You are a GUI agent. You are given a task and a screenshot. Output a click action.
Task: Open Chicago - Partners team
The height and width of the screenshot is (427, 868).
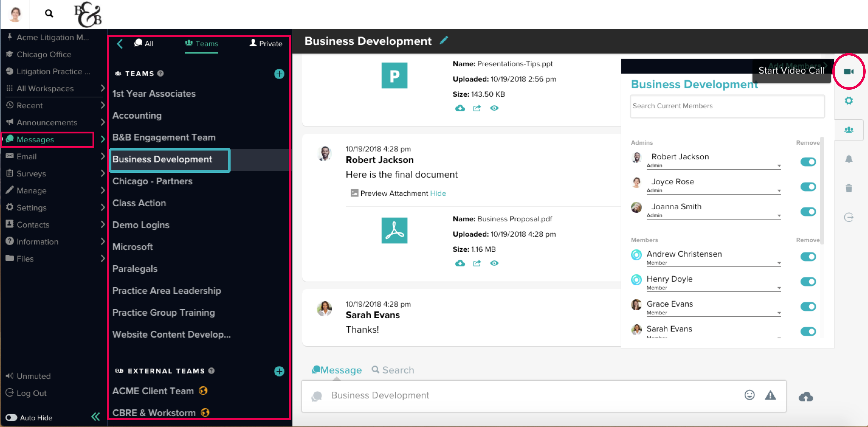tap(152, 181)
